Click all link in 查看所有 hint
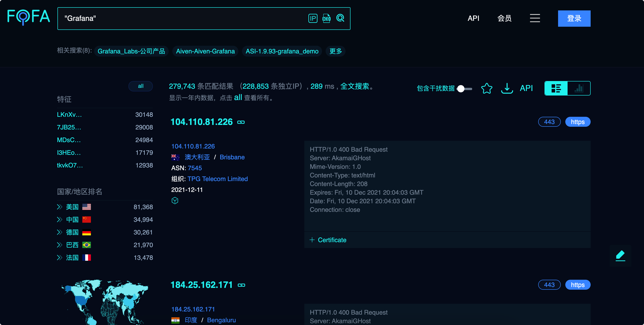 coord(238,98)
